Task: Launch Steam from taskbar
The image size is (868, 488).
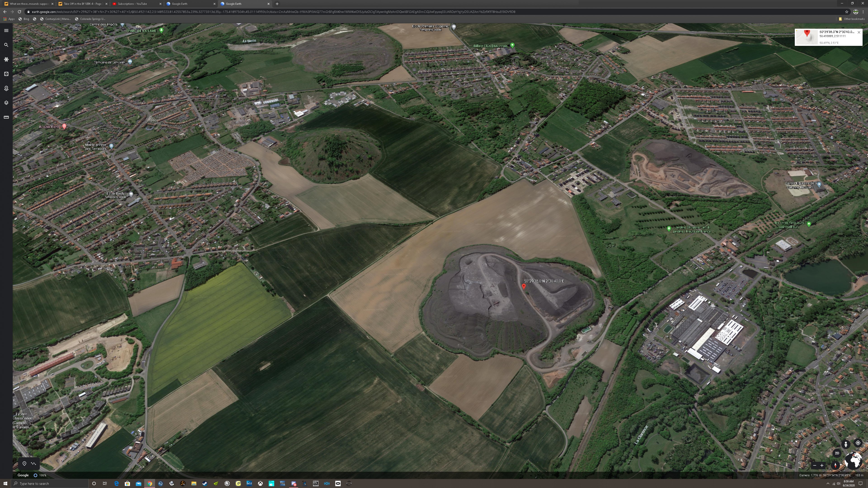Action: [205, 483]
